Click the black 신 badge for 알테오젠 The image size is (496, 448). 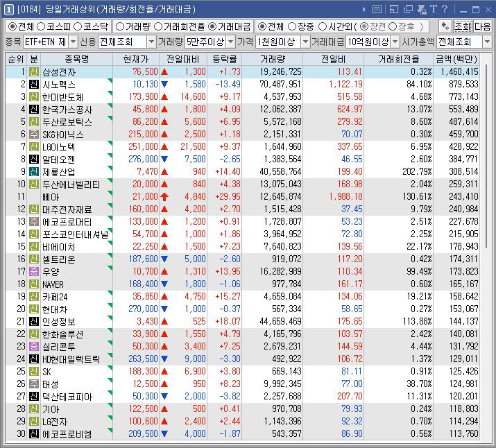(x=34, y=159)
